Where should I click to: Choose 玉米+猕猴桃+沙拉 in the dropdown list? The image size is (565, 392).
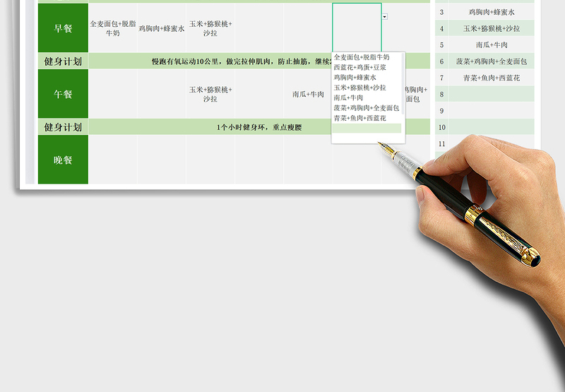[359, 87]
